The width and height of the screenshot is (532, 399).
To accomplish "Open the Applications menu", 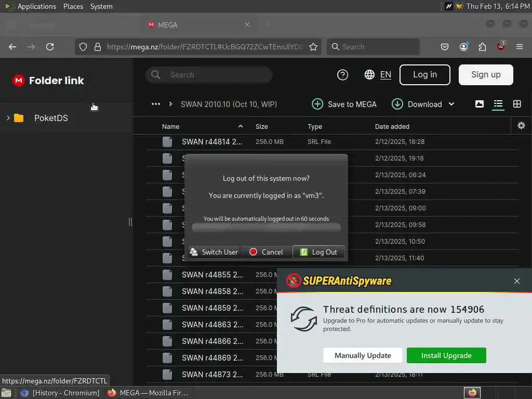I will [37, 6].
